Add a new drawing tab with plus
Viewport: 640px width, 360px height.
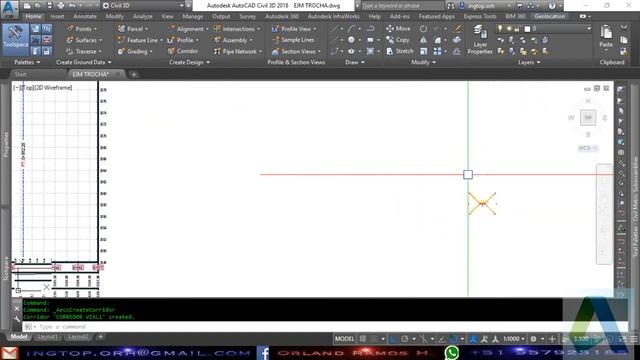(133, 74)
